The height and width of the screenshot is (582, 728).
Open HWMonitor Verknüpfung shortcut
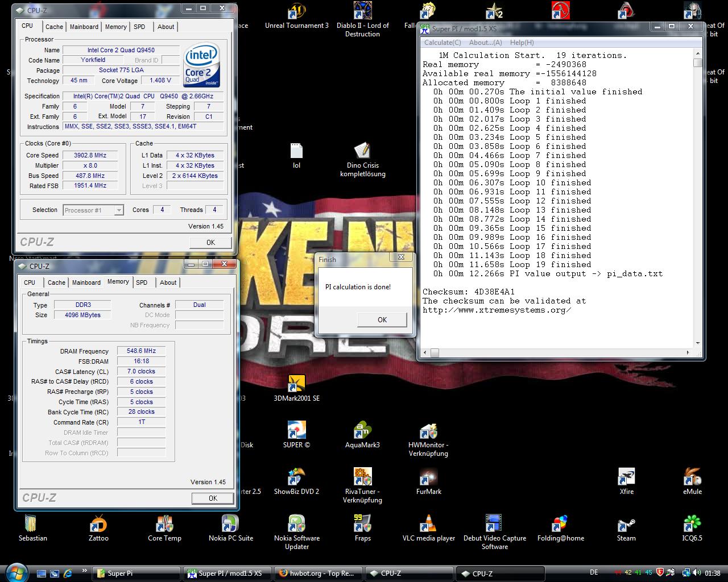tap(428, 439)
